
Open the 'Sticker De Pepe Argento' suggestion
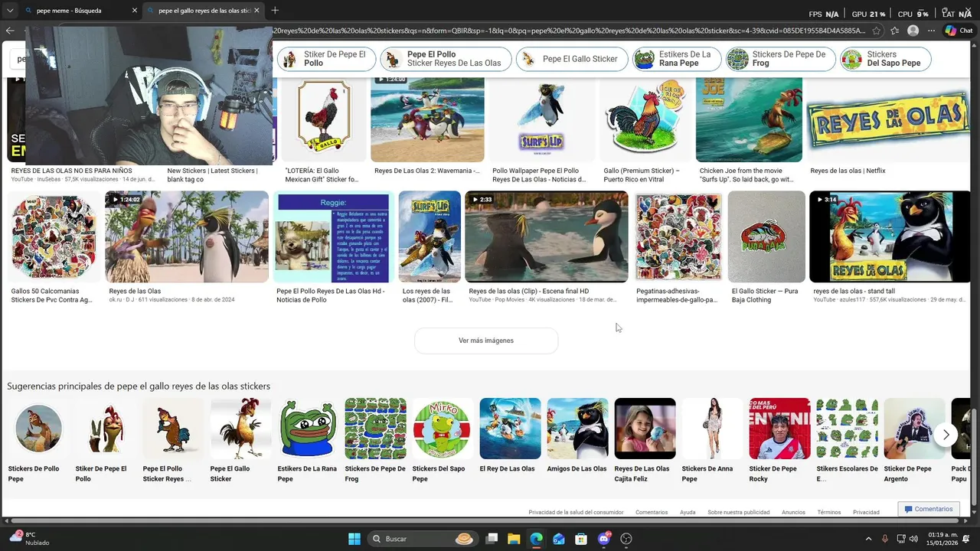coord(914,441)
